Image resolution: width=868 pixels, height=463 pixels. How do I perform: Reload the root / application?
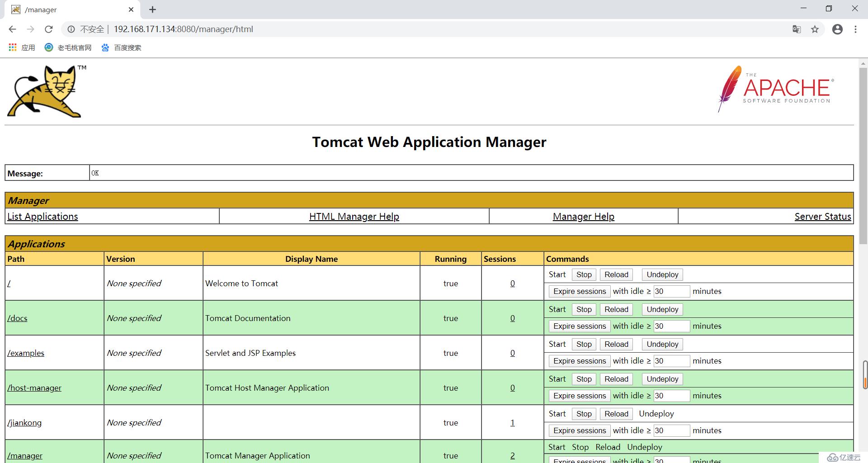tap(616, 274)
